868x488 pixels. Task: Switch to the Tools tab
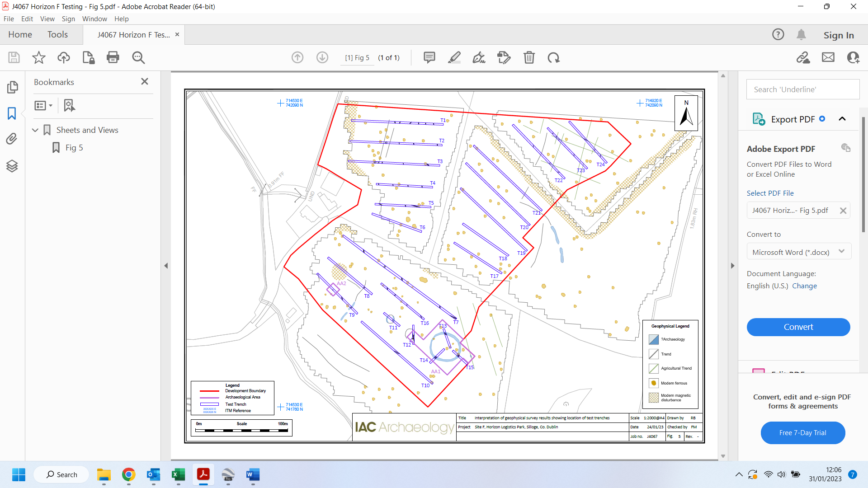57,35
